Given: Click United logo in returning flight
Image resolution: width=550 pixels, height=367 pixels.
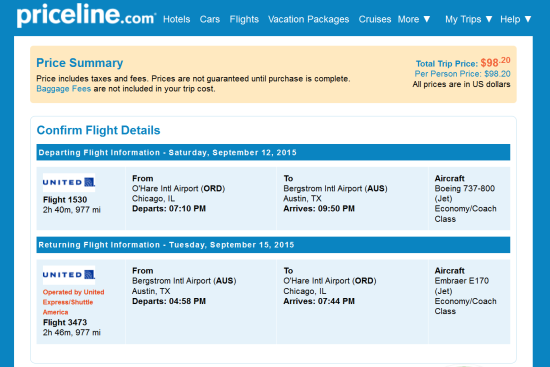Looking at the screenshot, I should (69, 275).
